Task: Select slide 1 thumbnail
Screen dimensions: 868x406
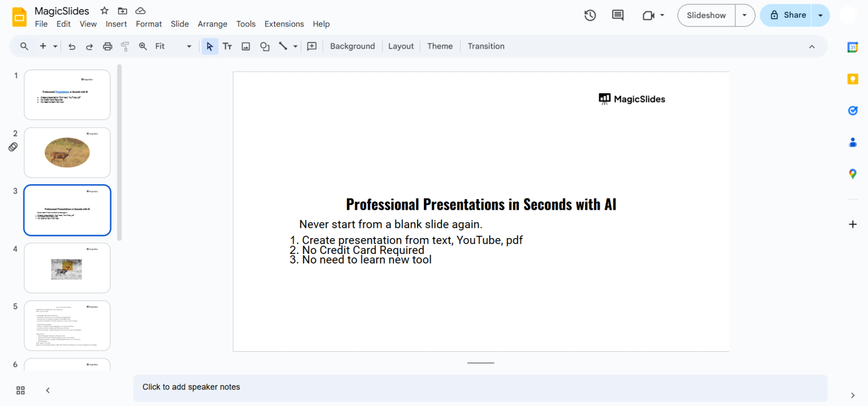Action: (x=67, y=95)
